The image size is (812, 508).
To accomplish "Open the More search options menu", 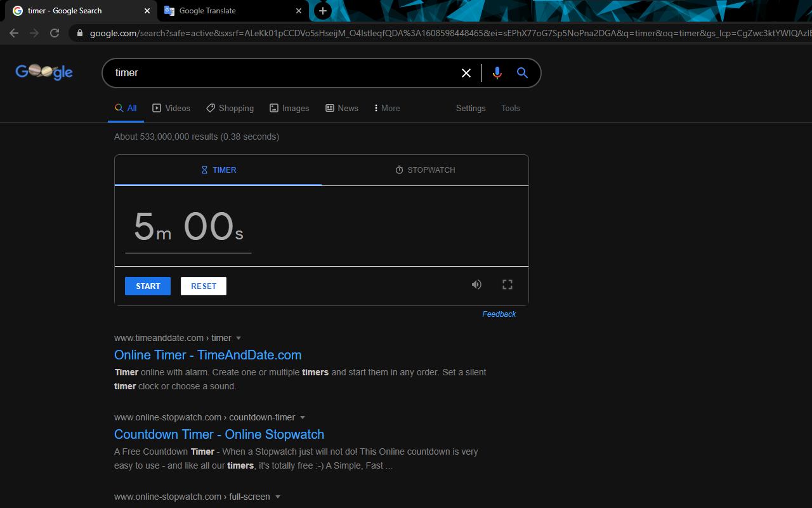I will (x=386, y=108).
